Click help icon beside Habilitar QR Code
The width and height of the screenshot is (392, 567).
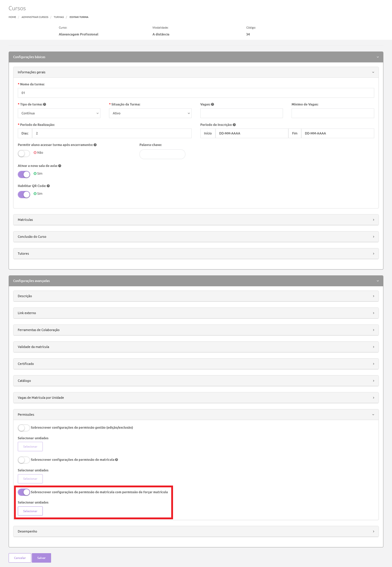pos(48,186)
